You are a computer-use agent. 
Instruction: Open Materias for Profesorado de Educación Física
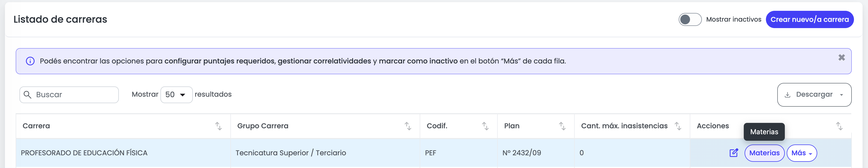point(764,153)
